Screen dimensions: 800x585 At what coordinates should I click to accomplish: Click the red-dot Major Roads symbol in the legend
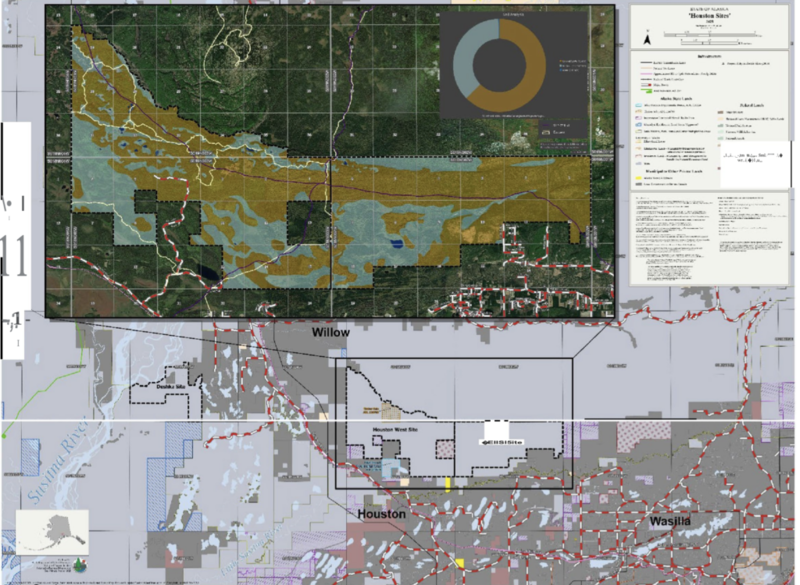coord(645,85)
